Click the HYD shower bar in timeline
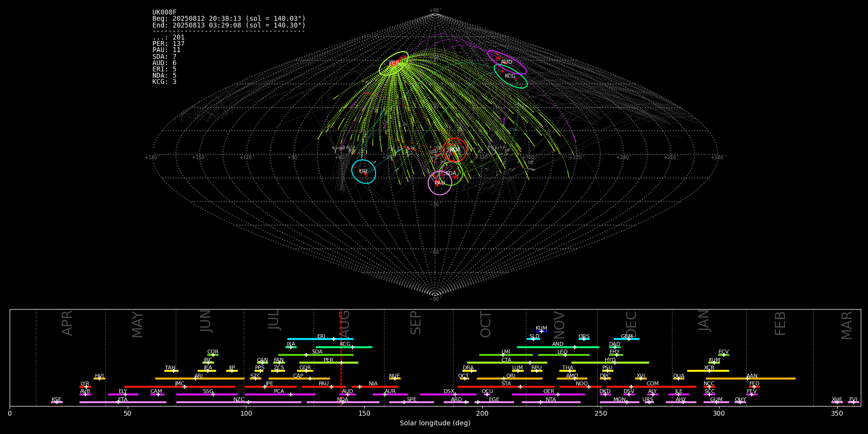 click(x=610, y=363)
